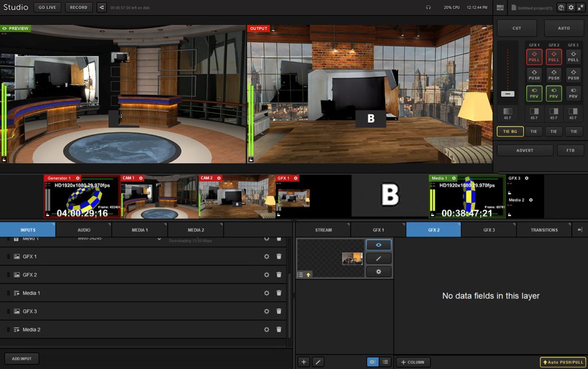Open the TRANSITIONS tab
588x369 pixels.
click(544, 230)
